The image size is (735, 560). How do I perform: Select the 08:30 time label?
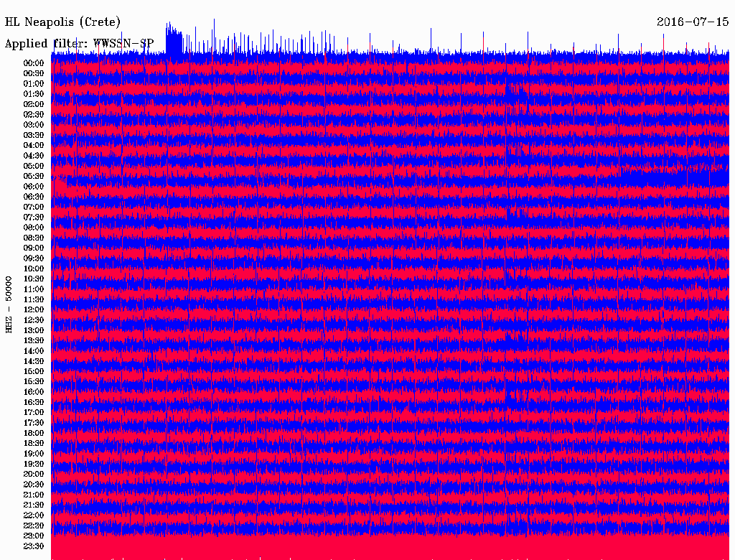tap(34, 238)
